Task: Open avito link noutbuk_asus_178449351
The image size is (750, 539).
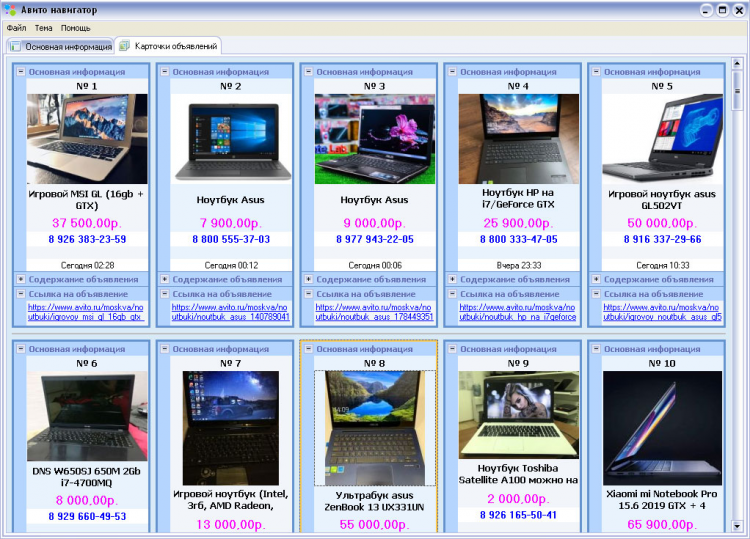Action: pos(374,312)
